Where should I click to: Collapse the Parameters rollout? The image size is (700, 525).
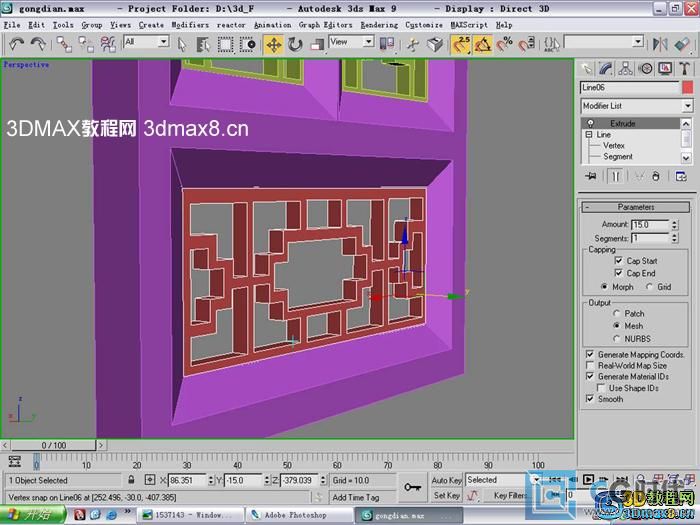click(x=636, y=207)
